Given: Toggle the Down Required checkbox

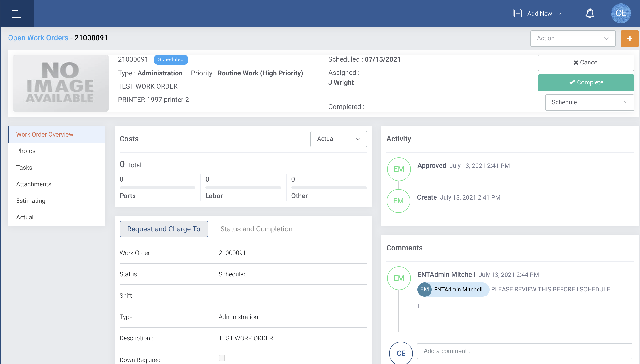Looking at the screenshot, I should click(221, 358).
